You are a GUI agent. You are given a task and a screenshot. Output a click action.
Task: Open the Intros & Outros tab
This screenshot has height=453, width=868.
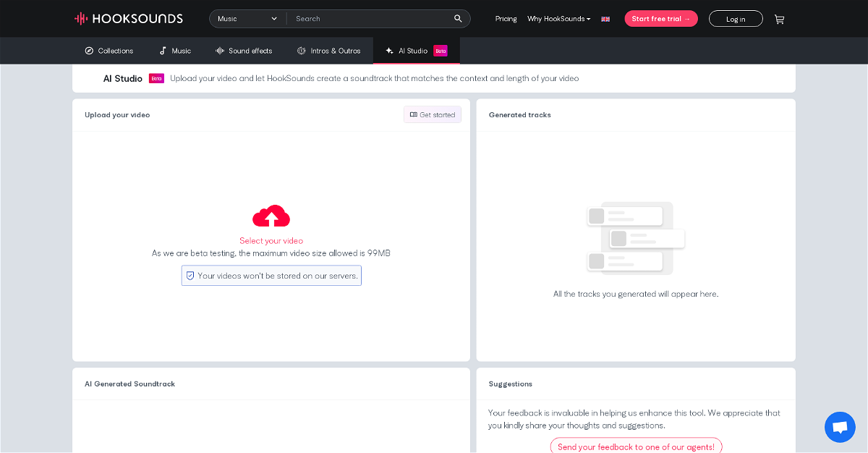(x=328, y=51)
